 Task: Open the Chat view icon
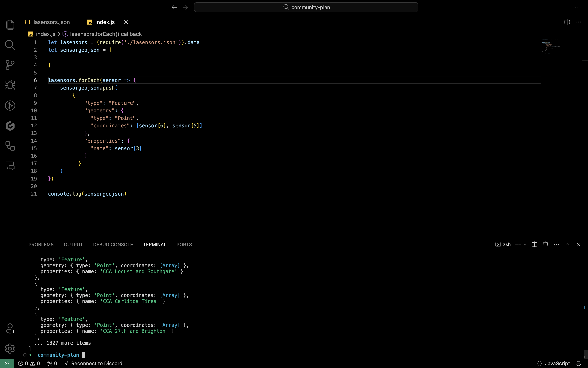tap(10, 166)
